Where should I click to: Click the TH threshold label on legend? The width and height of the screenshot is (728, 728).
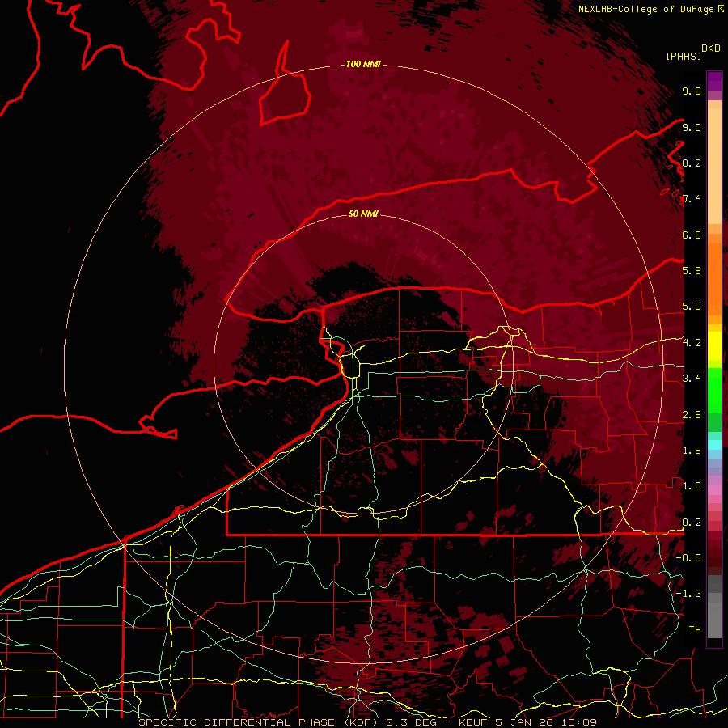pos(695,630)
